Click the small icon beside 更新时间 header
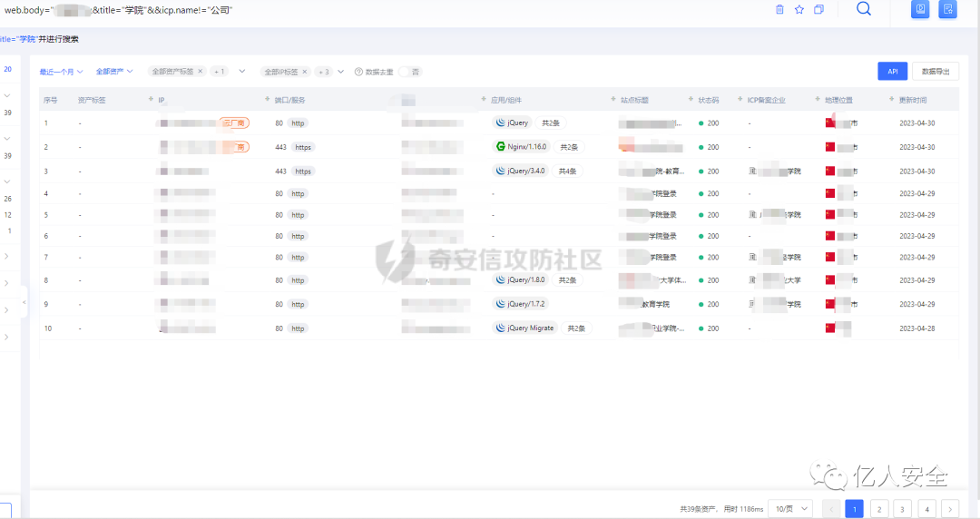Image resolution: width=980 pixels, height=519 pixels. [x=892, y=100]
